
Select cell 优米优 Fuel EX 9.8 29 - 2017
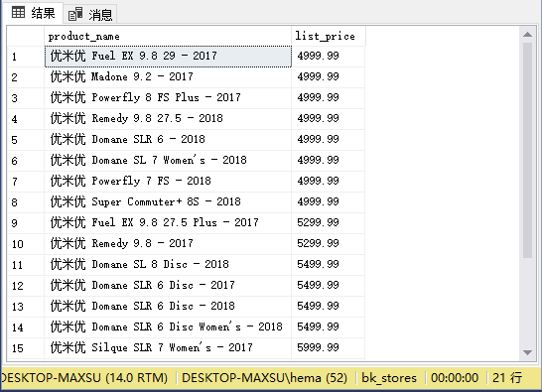click(x=168, y=57)
